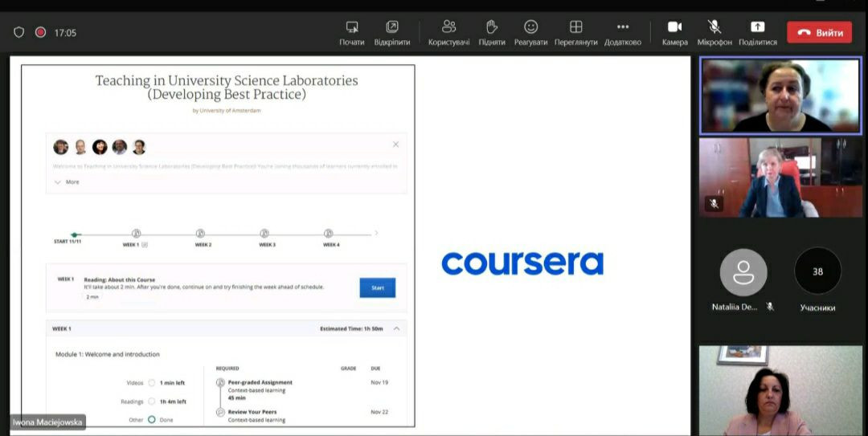Click the course title heading
868x436 pixels.
227,88
